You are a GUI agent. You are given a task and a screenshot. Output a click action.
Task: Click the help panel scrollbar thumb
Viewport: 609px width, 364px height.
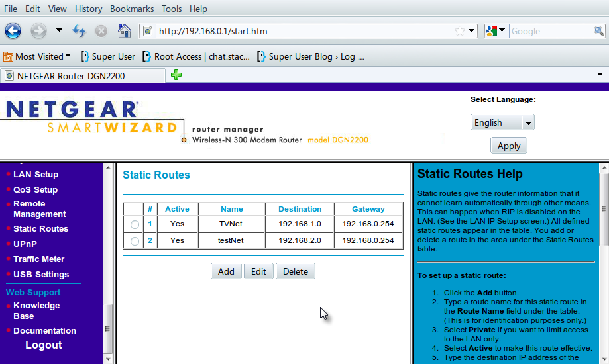point(604,209)
